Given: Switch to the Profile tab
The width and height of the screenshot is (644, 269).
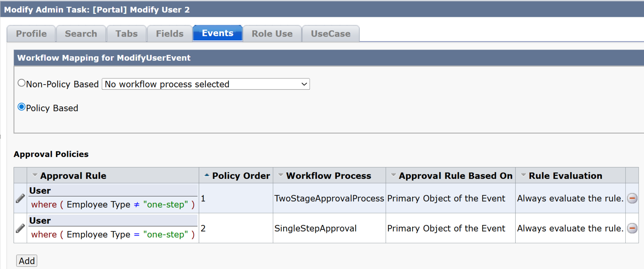Looking at the screenshot, I should click(31, 33).
